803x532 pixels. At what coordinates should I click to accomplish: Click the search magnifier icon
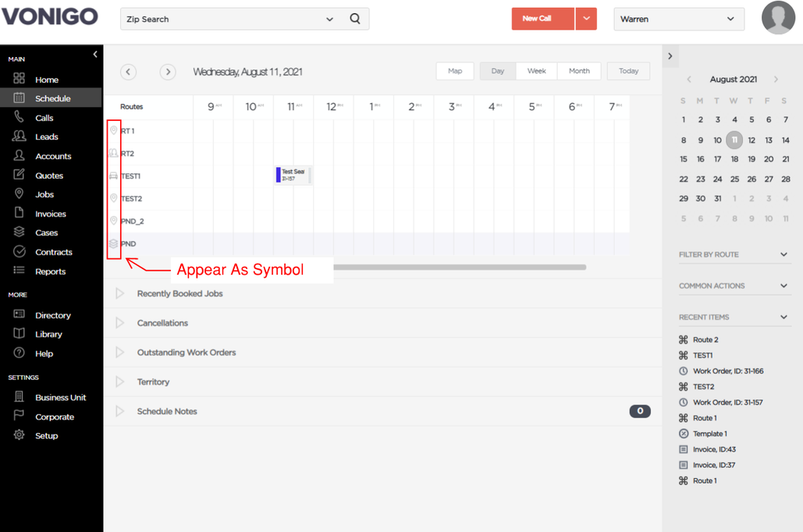[x=355, y=19]
